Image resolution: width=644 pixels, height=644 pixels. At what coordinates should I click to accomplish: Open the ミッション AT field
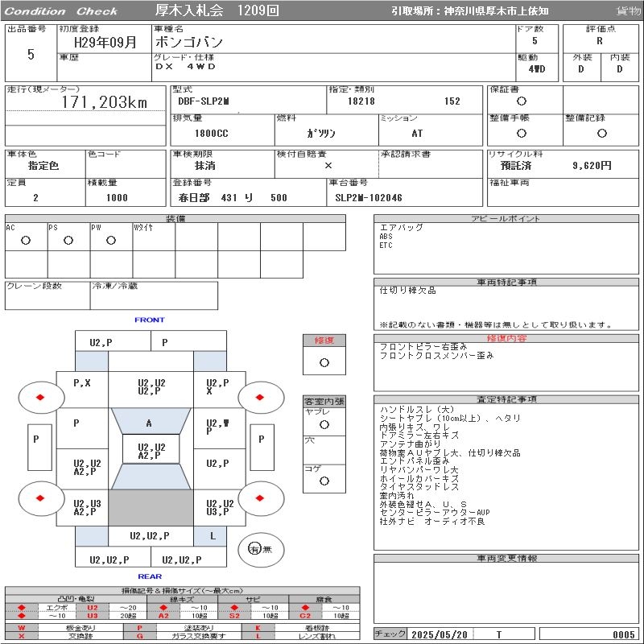[417, 134]
